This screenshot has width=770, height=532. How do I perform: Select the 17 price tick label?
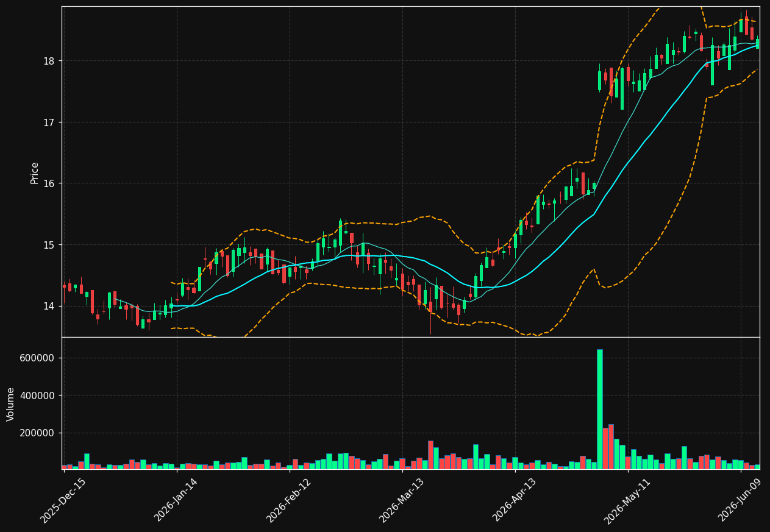click(x=49, y=122)
